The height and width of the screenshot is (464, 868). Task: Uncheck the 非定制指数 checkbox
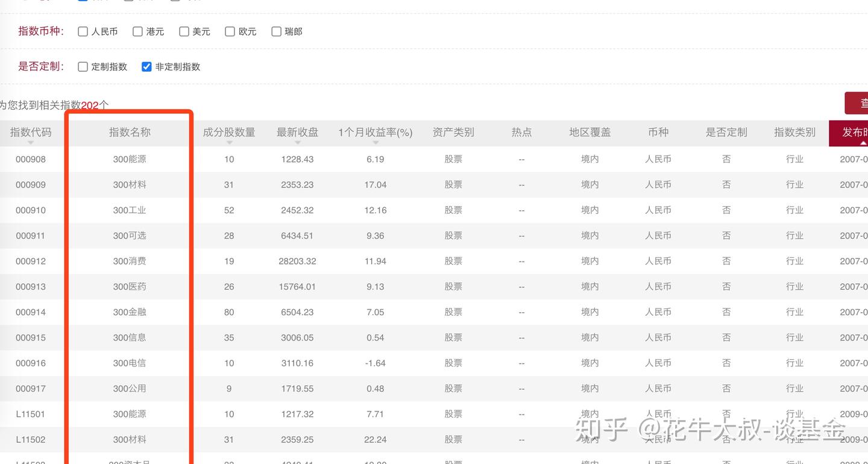pos(146,66)
